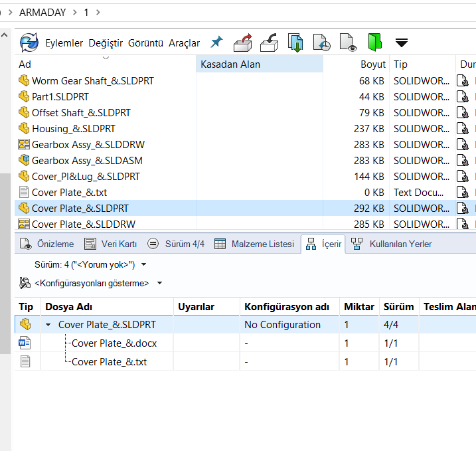Collapse the Cover Plate_&.SLDPRT tree node

click(x=48, y=325)
